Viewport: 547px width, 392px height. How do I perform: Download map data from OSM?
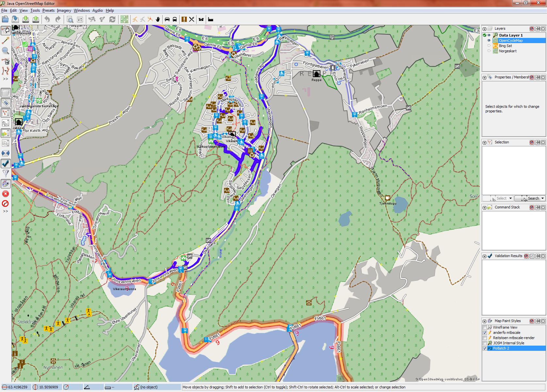[x=25, y=19]
